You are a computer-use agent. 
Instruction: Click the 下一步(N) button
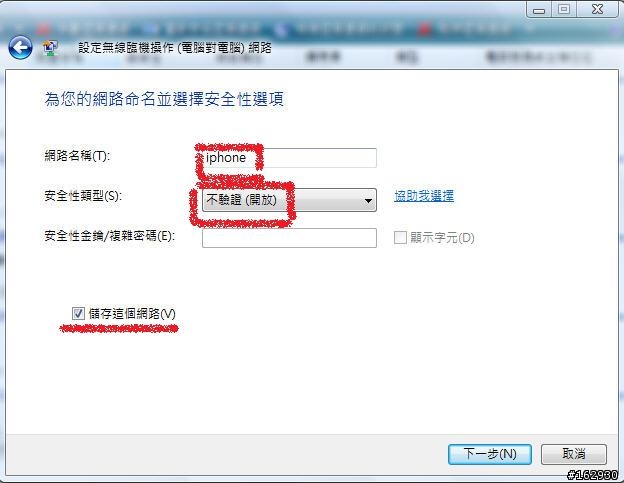(x=490, y=454)
